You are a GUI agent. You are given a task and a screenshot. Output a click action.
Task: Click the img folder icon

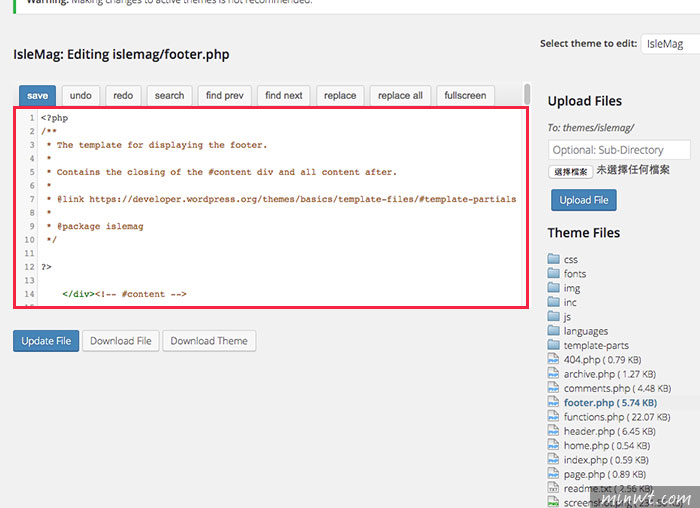tap(554, 287)
